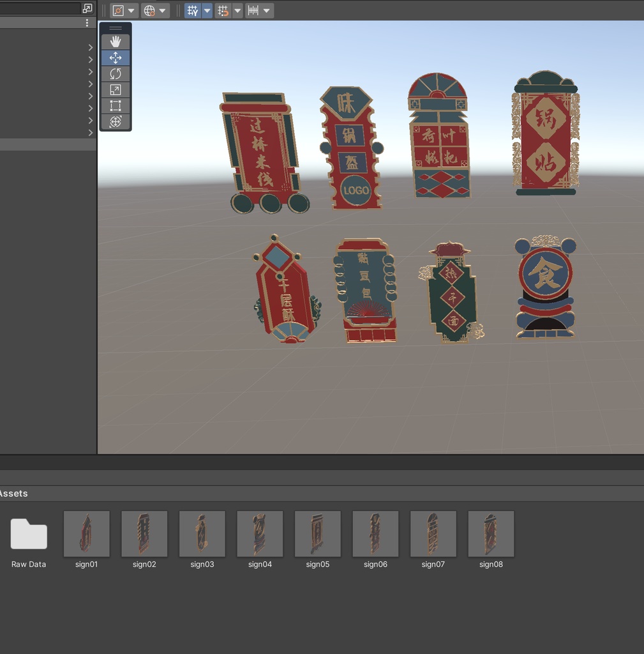Choose the Scale tool
This screenshot has width=644, height=654.
116,89
